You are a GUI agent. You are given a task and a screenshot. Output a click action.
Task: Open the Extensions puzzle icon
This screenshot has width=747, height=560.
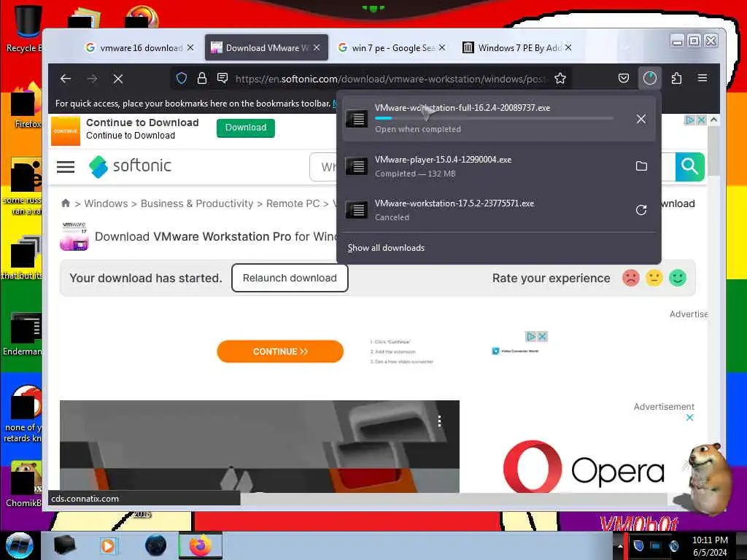click(676, 78)
